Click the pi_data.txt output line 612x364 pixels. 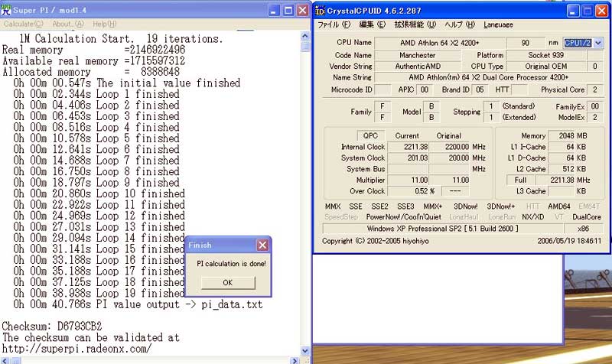coord(138,304)
